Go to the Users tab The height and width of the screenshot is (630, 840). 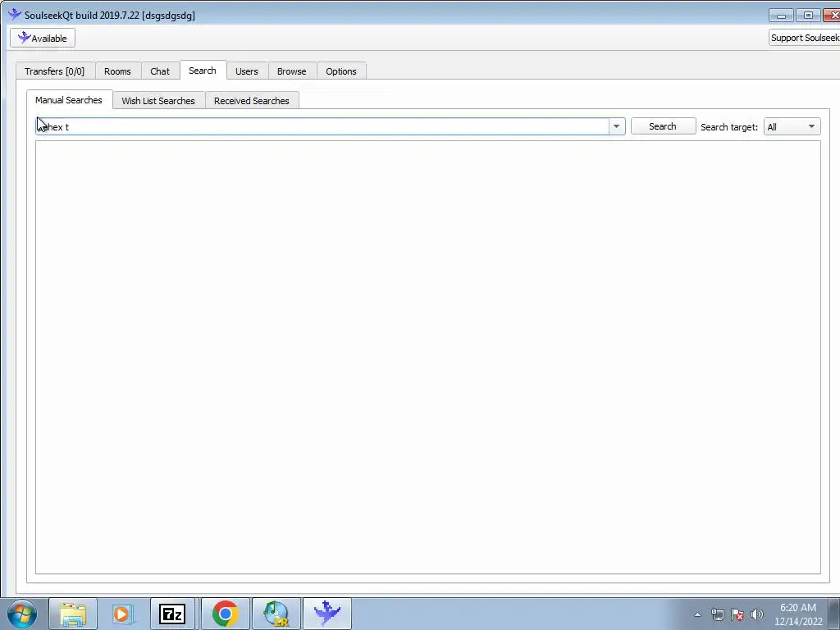tap(246, 71)
